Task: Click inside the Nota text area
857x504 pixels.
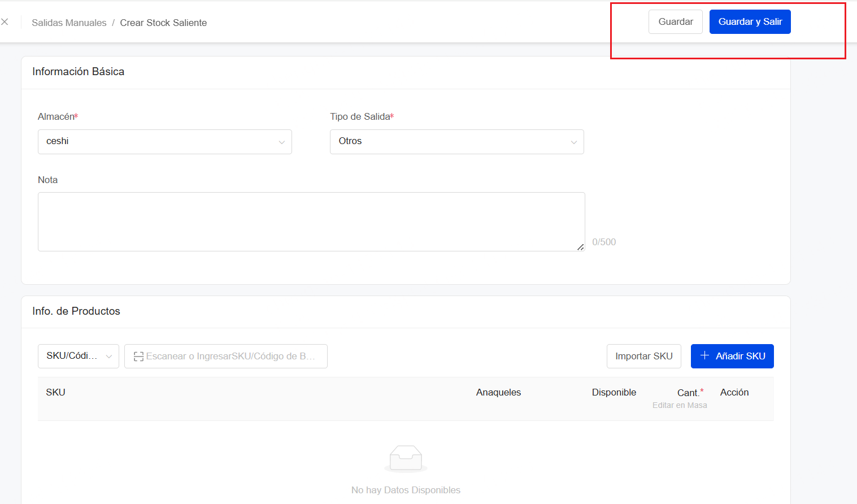Action: (x=311, y=221)
